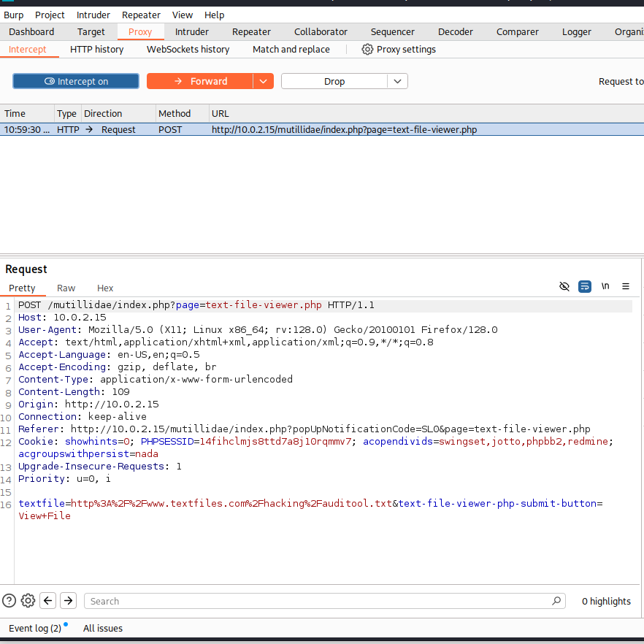Switch to the Collaborator tab
The width and height of the screenshot is (644, 644).
coord(321,32)
